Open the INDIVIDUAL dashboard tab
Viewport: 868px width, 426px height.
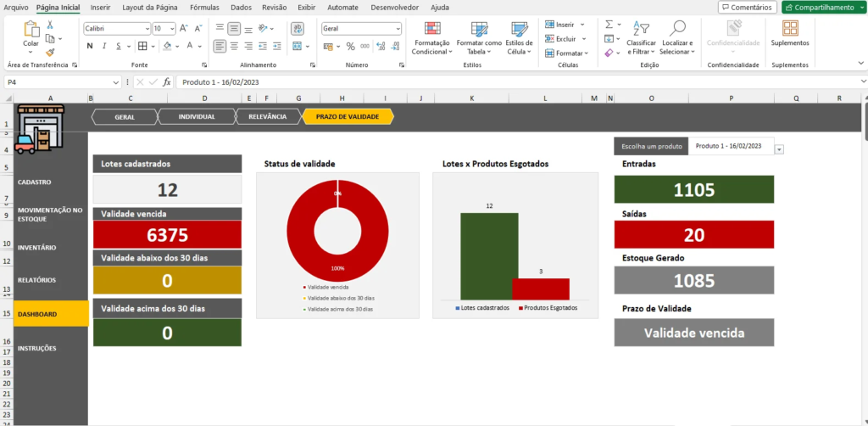tap(197, 116)
